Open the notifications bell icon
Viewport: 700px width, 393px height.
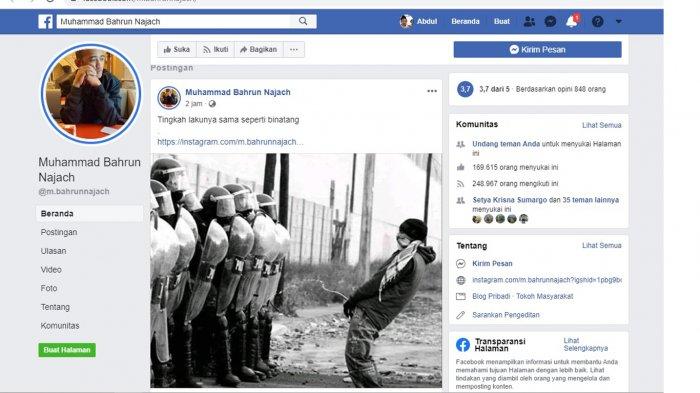tap(572, 21)
